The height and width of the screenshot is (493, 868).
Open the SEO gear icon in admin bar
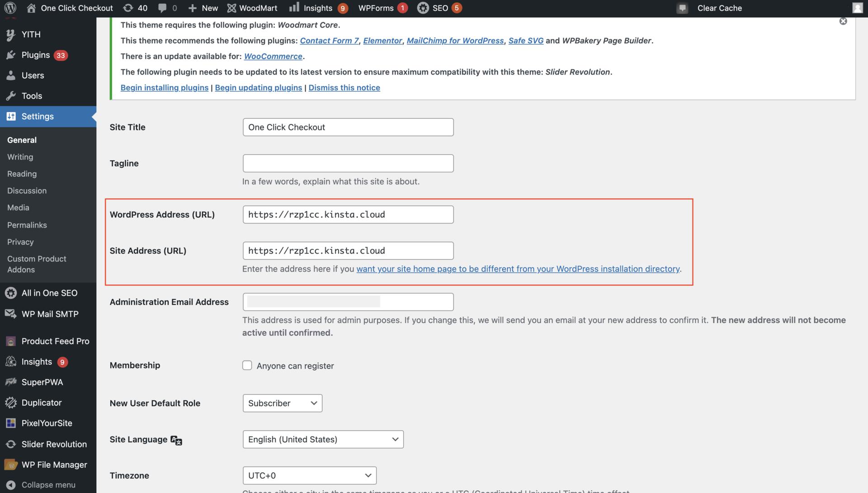[x=423, y=8]
